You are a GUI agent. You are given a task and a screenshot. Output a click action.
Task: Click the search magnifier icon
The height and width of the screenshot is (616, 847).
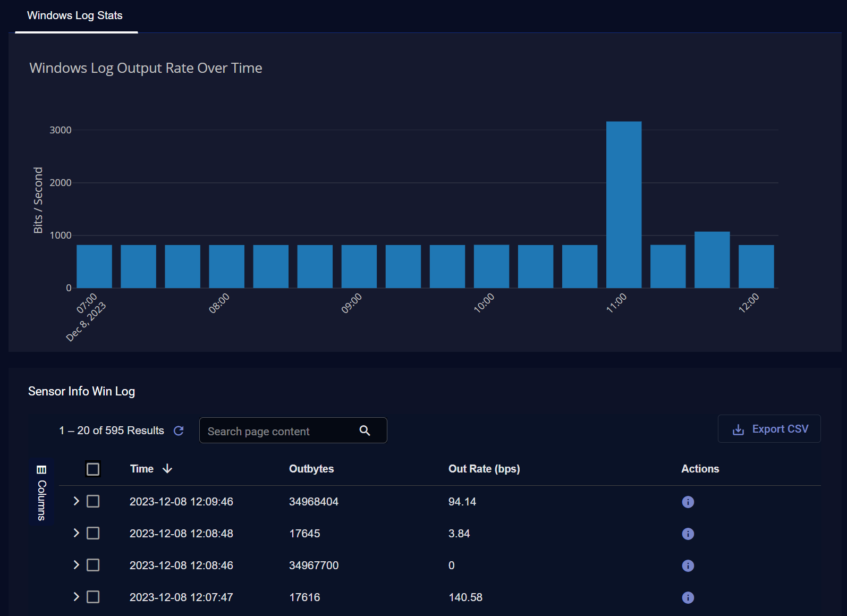tap(365, 431)
